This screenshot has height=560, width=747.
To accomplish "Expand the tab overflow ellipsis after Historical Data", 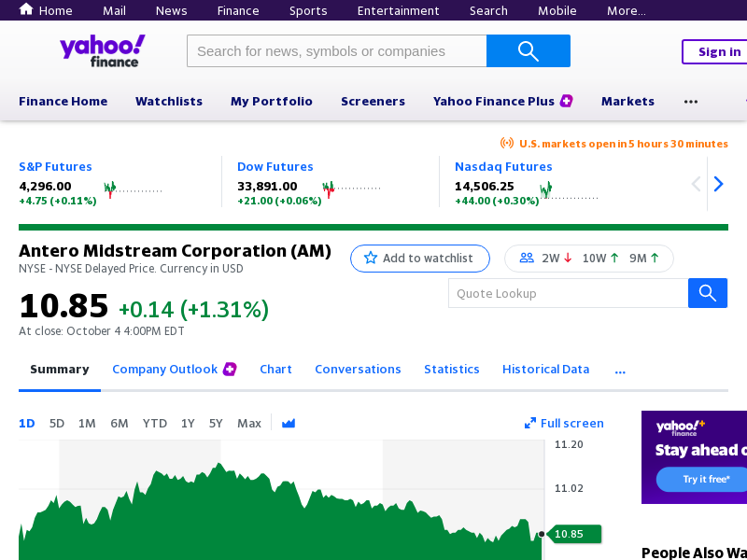I will 620,371.
